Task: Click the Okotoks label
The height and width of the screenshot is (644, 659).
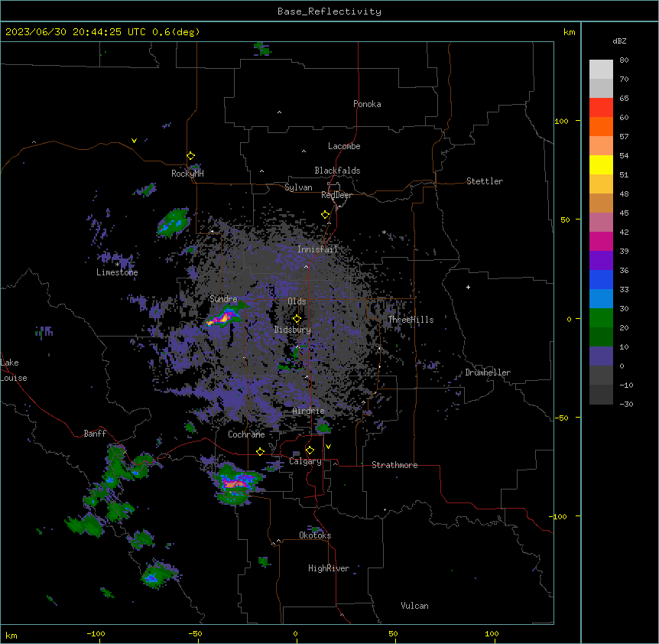Action: tap(315, 535)
